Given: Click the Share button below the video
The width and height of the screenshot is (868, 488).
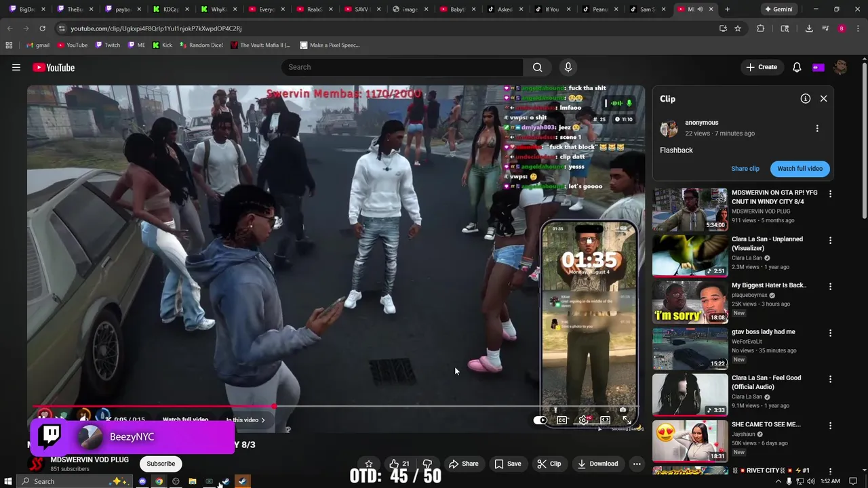Looking at the screenshot, I should pos(464,464).
